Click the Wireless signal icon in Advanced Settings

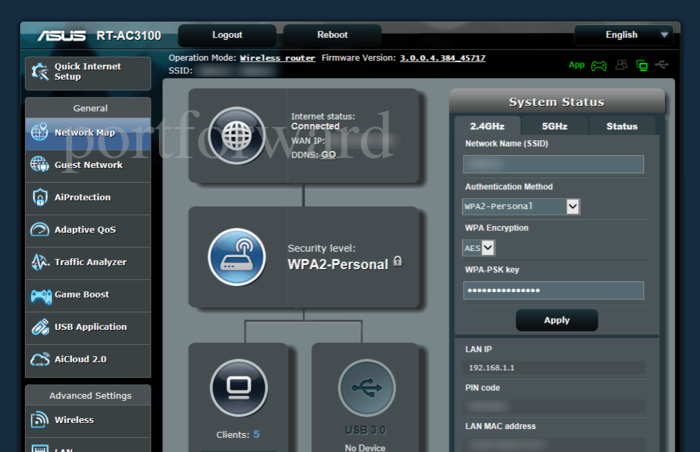(39, 420)
